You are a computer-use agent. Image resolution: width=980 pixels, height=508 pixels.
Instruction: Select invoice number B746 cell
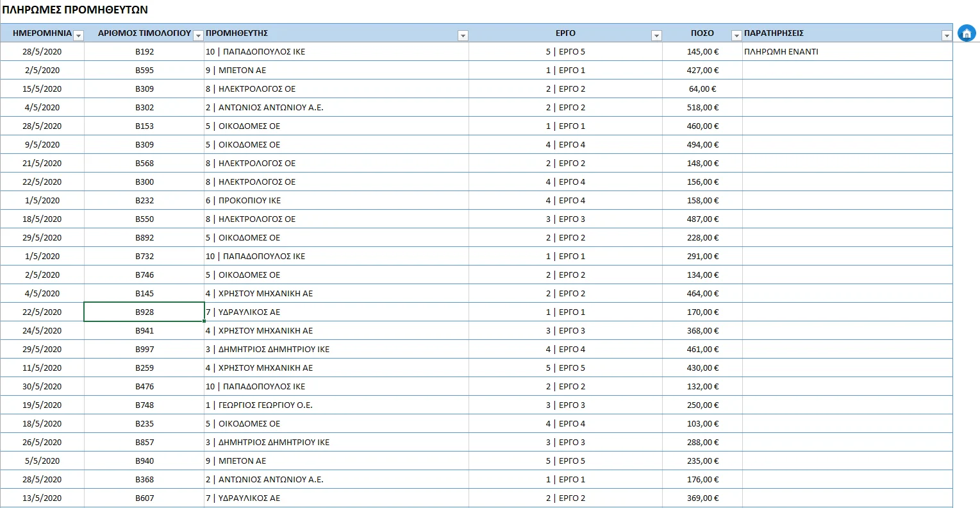click(144, 275)
